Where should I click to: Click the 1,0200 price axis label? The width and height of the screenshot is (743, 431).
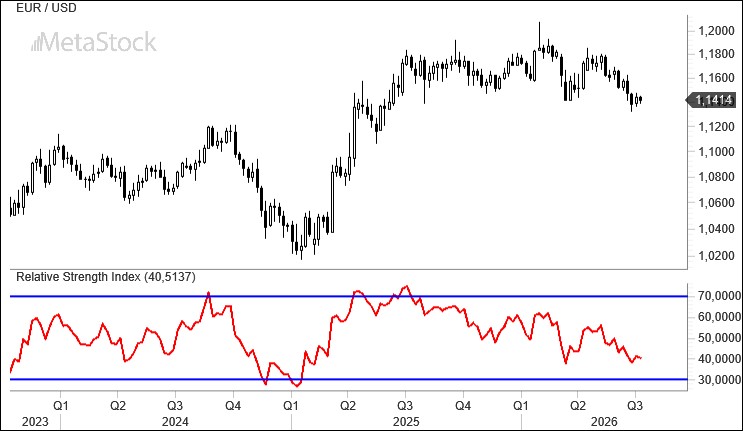click(x=716, y=256)
